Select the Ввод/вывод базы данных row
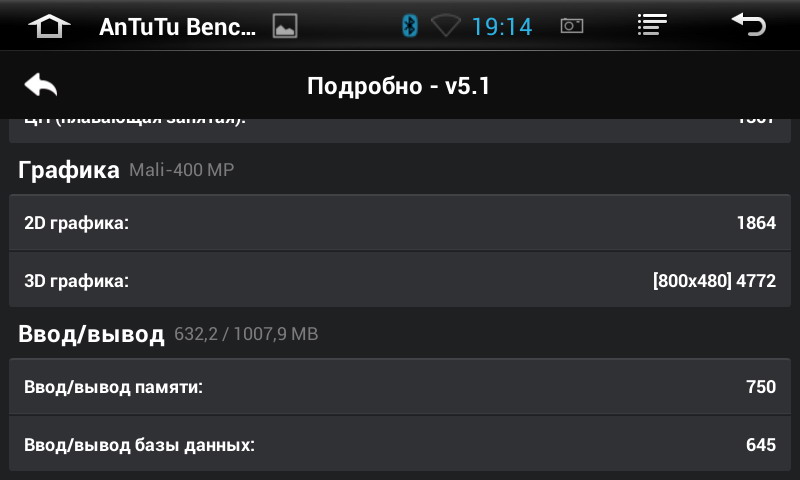This screenshot has width=800, height=480. tap(400, 444)
